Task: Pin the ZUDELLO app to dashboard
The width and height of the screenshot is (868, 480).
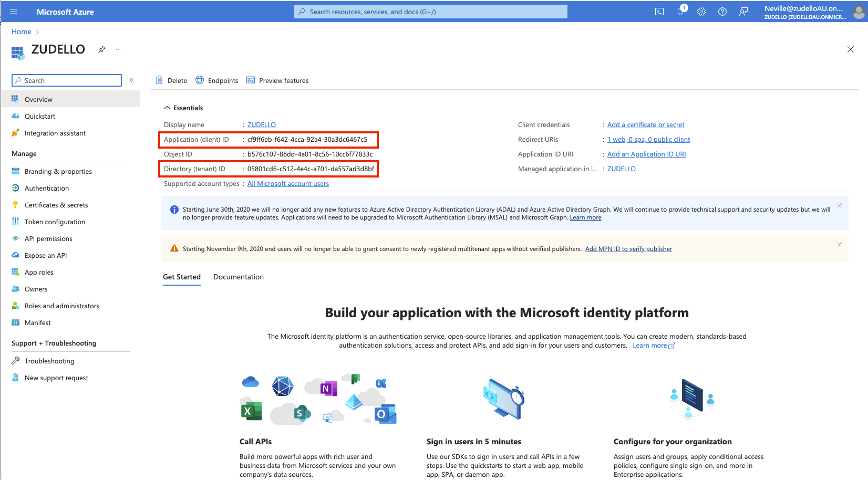Action: point(102,49)
